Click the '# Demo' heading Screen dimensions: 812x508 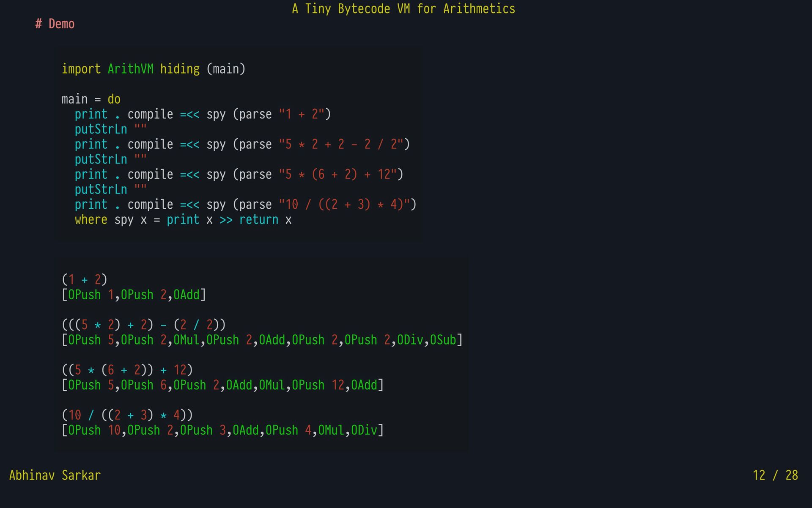(55, 24)
